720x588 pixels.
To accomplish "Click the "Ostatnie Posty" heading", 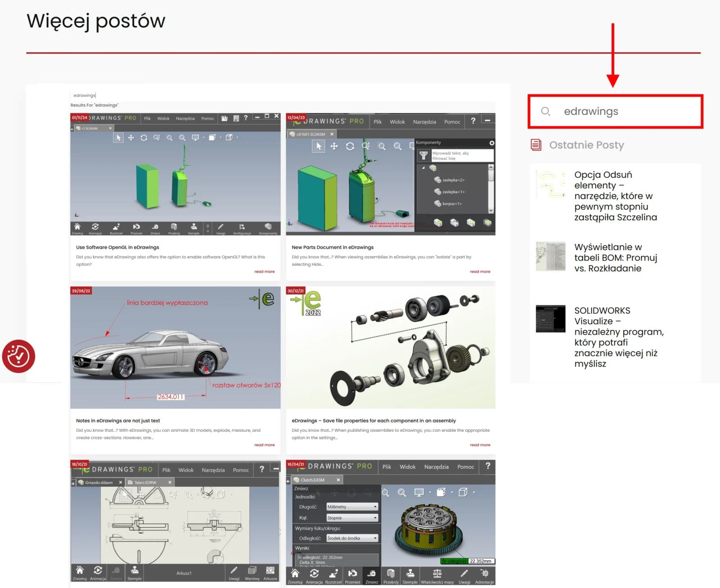I will point(586,145).
